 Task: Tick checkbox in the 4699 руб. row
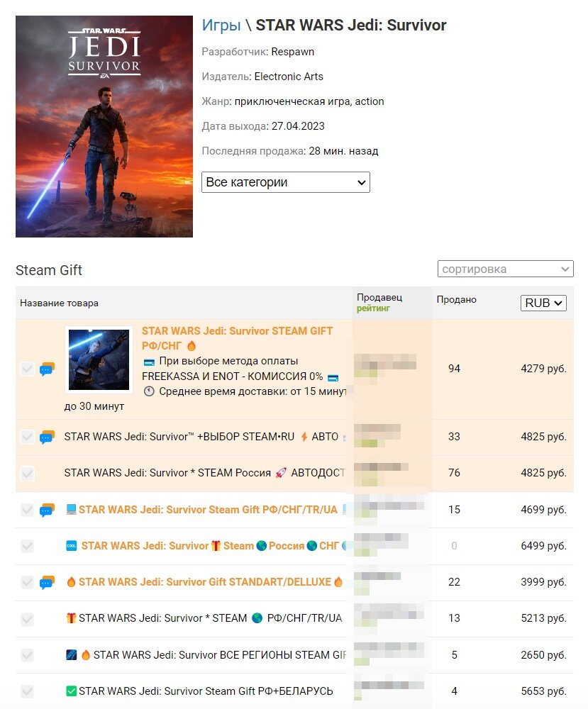[x=27, y=510]
